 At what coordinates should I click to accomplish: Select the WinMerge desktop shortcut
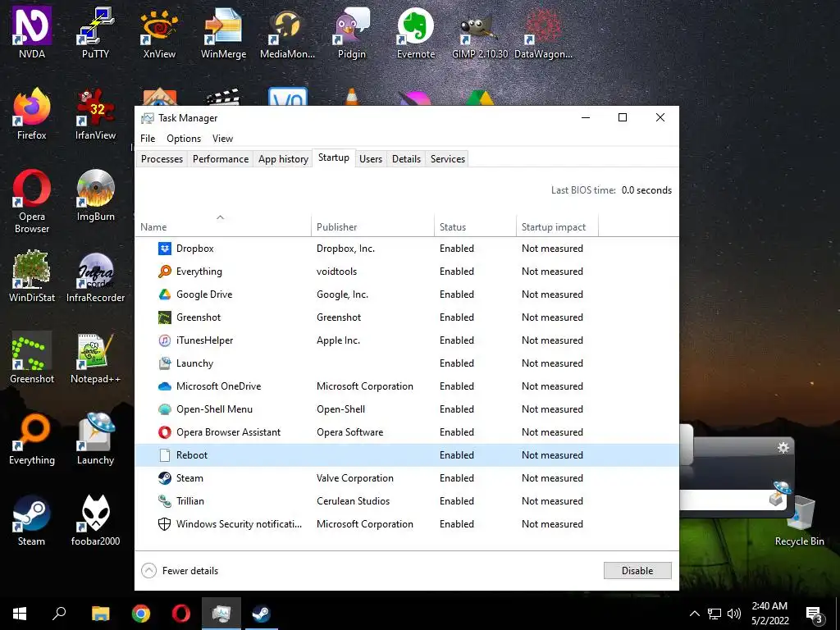tap(223, 33)
